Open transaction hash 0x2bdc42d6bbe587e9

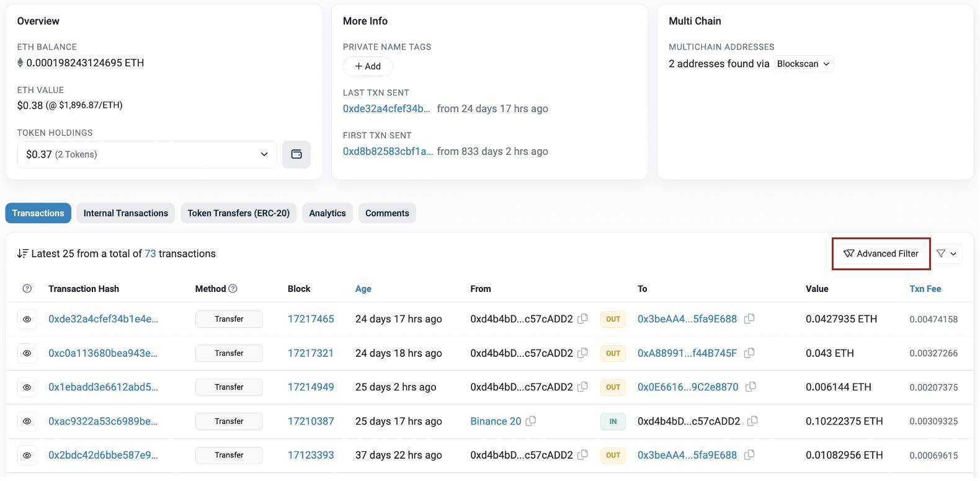click(103, 455)
